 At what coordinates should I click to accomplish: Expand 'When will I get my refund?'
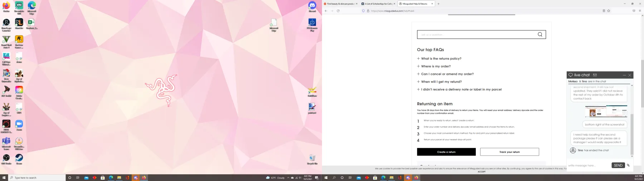(x=439, y=82)
